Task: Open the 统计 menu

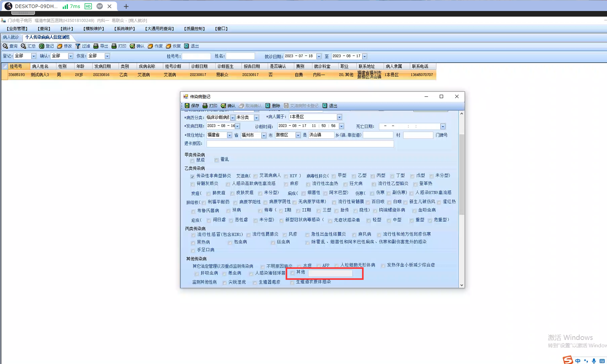Action: point(67,29)
